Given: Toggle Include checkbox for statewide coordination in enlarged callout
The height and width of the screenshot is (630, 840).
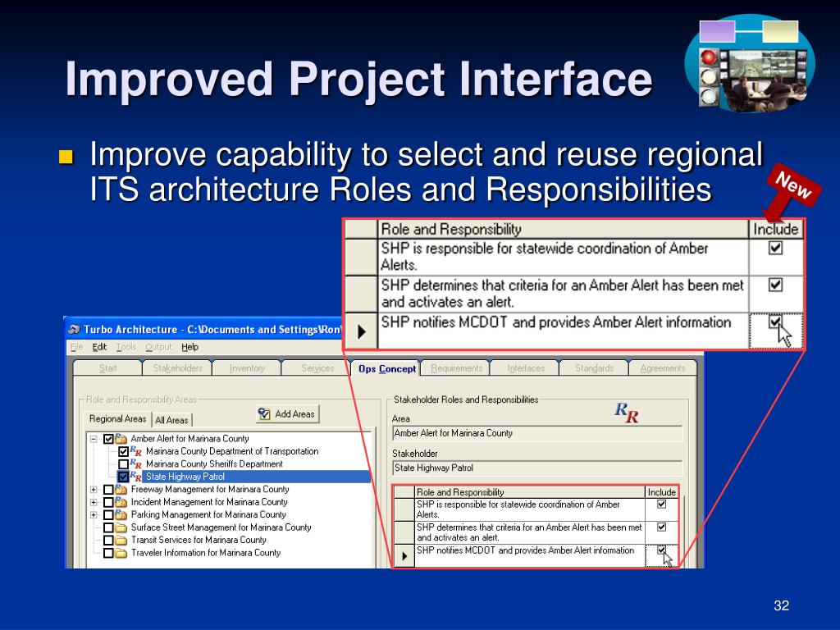Looking at the screenshot, I should [776, 248].
